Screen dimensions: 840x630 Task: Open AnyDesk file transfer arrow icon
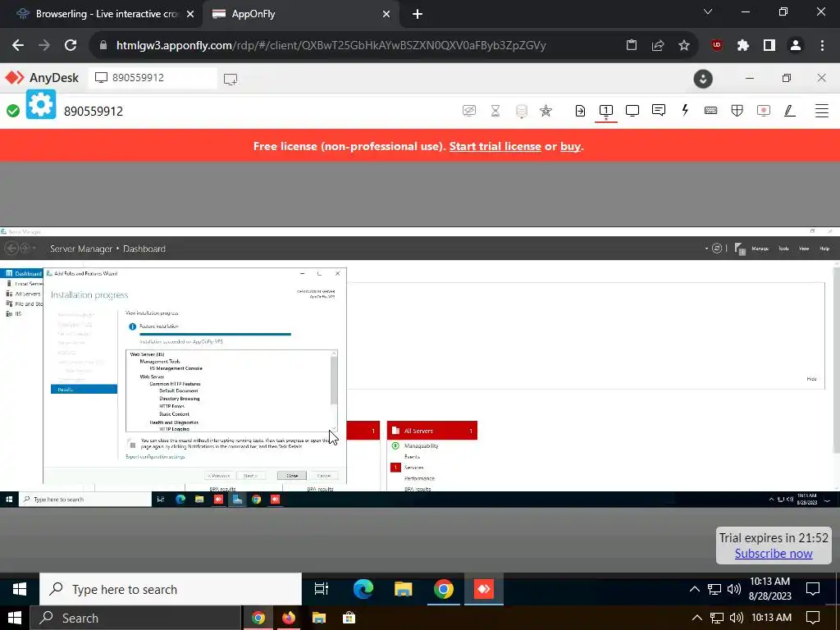[580, 111]
